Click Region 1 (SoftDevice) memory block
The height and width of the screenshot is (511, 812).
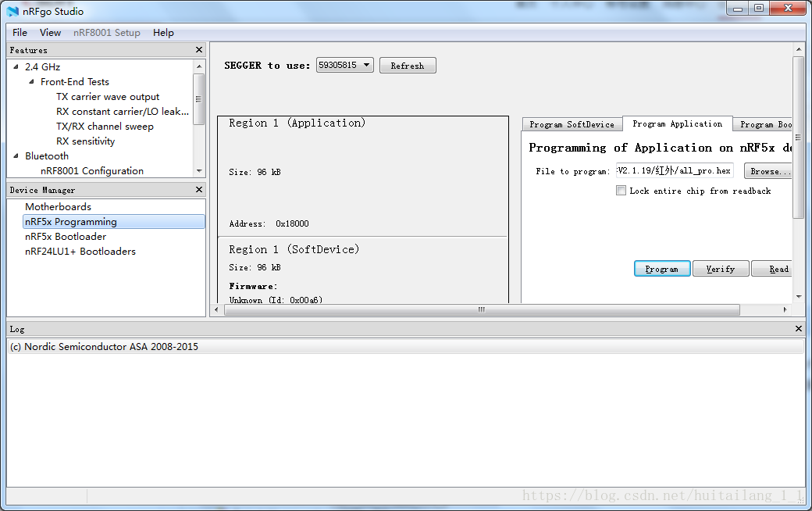[x=363, y=270]
